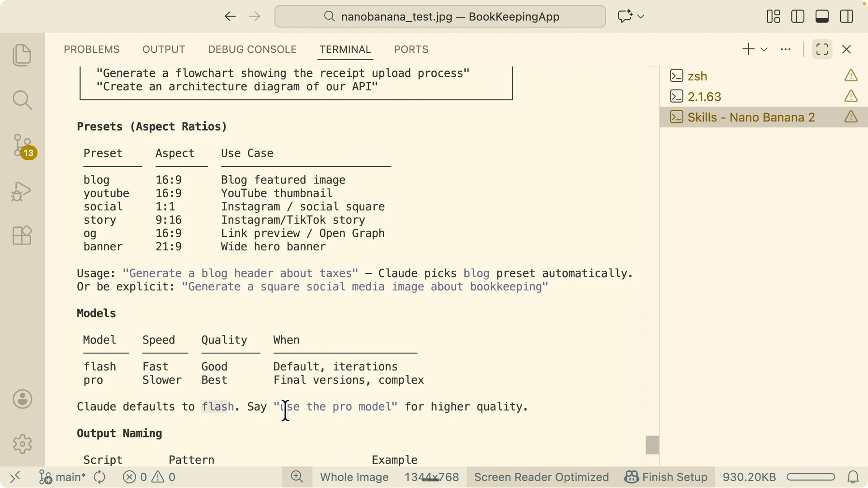Open remote window indicator in status bar
The width and height of the screenshot is (868, 488).
(x=15, y=477)
